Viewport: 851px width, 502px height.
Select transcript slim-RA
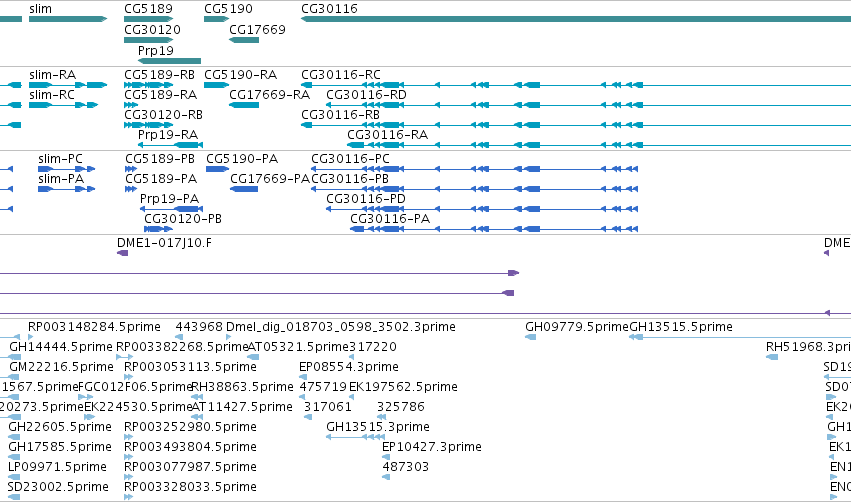click(53, 74)
